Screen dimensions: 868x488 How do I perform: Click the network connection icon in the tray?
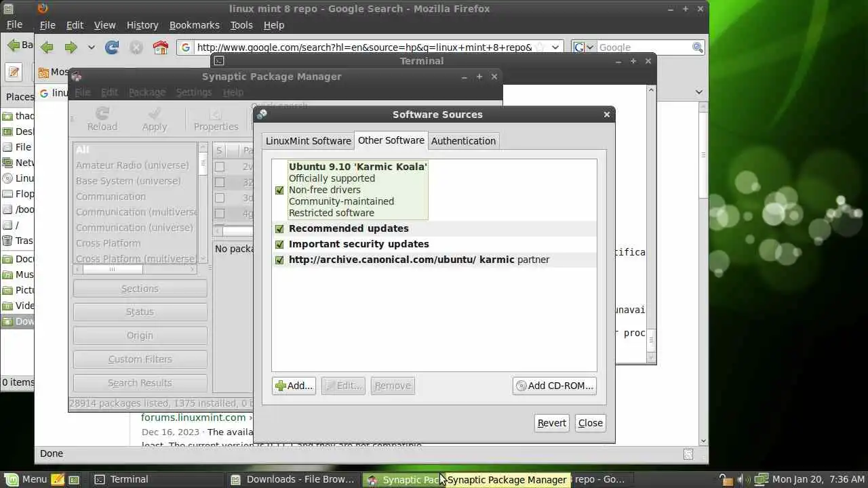762,479
